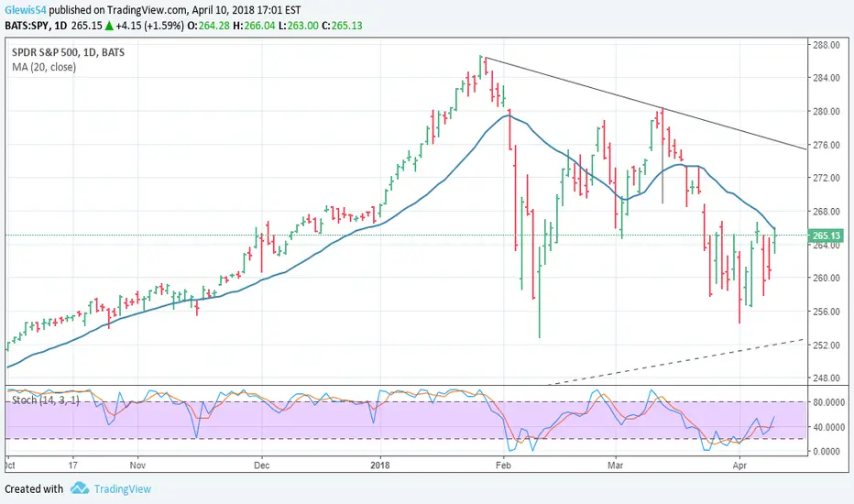Click the 272.00 price axis label
Screen dimensions: 854x504
[x=827, y=178]
